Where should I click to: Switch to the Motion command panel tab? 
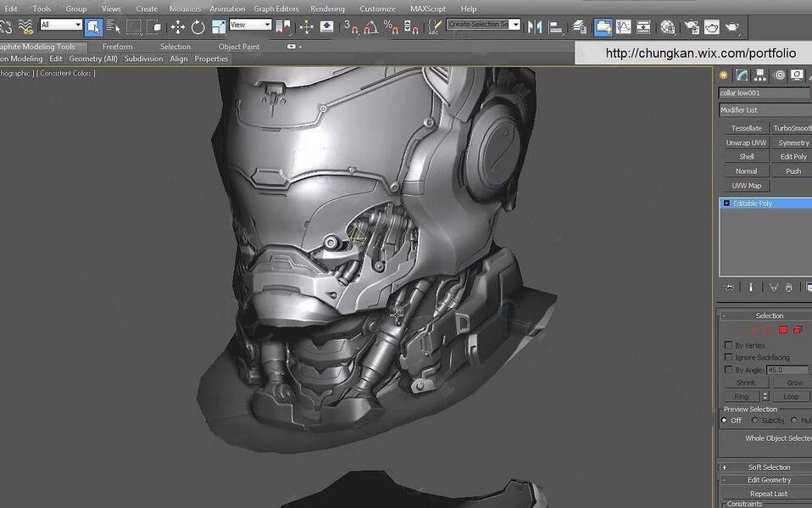coord(780,75)
